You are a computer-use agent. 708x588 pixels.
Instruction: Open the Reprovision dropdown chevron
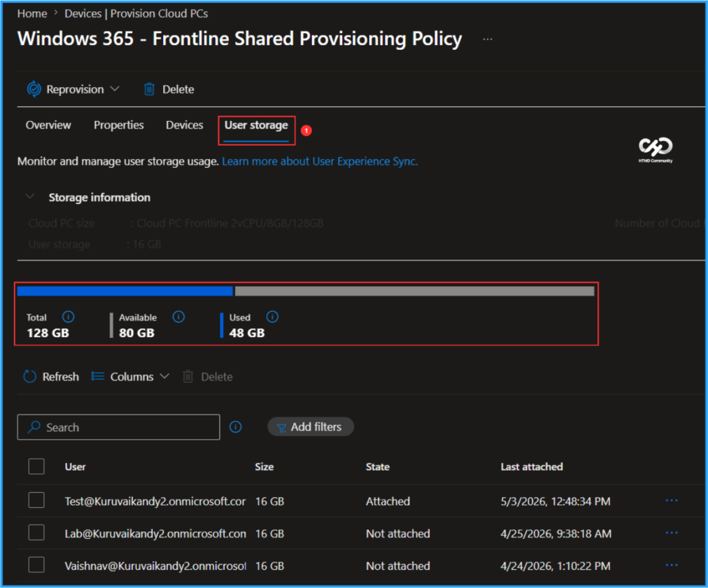click(x=115, y=89)
